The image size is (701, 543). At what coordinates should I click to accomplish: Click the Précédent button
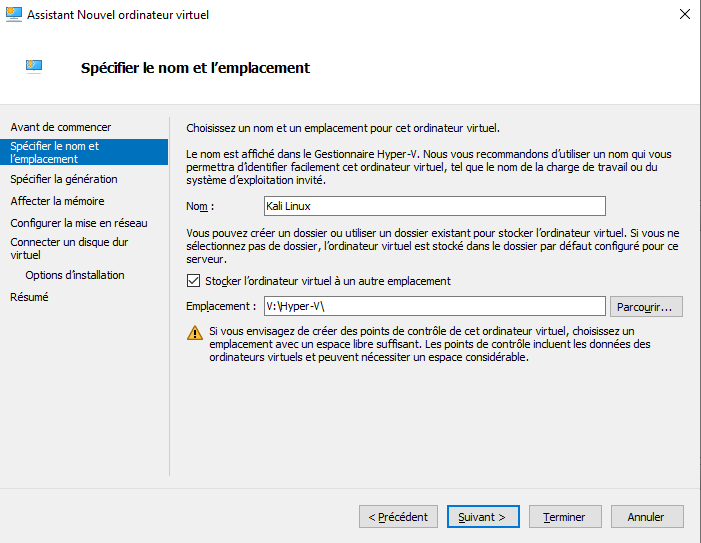tap(398, 517)
